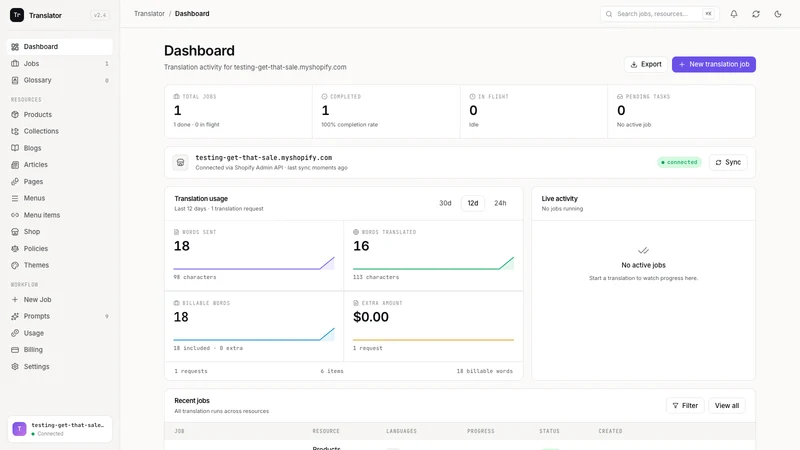Open the Jobs menu item
Image resolution: width=800 pixels, height=450 pixels.
click(x=60, y=63)
